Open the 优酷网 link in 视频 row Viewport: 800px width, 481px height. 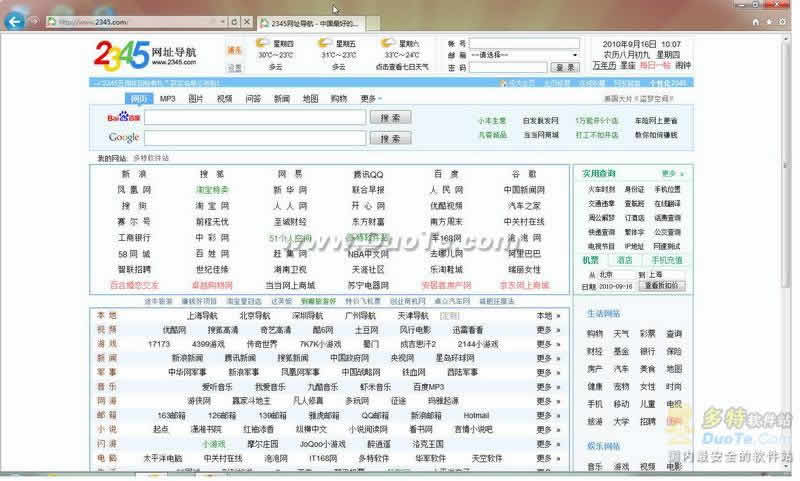(174, 331)
